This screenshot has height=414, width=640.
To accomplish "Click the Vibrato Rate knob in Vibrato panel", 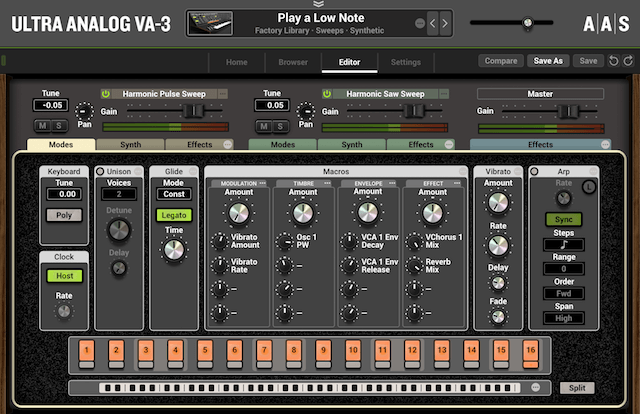I will pos(498,246).
